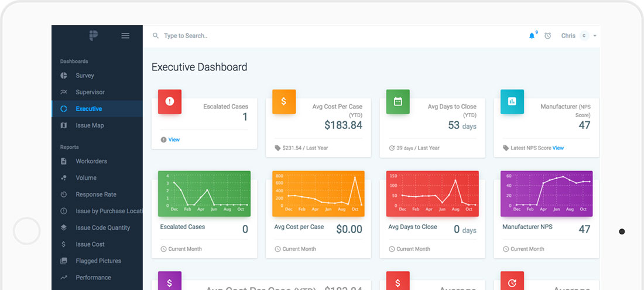The image size is (644, 290).
Task: Click the orange Avg Cost per Case chart
Action: (x=318, y=193)
